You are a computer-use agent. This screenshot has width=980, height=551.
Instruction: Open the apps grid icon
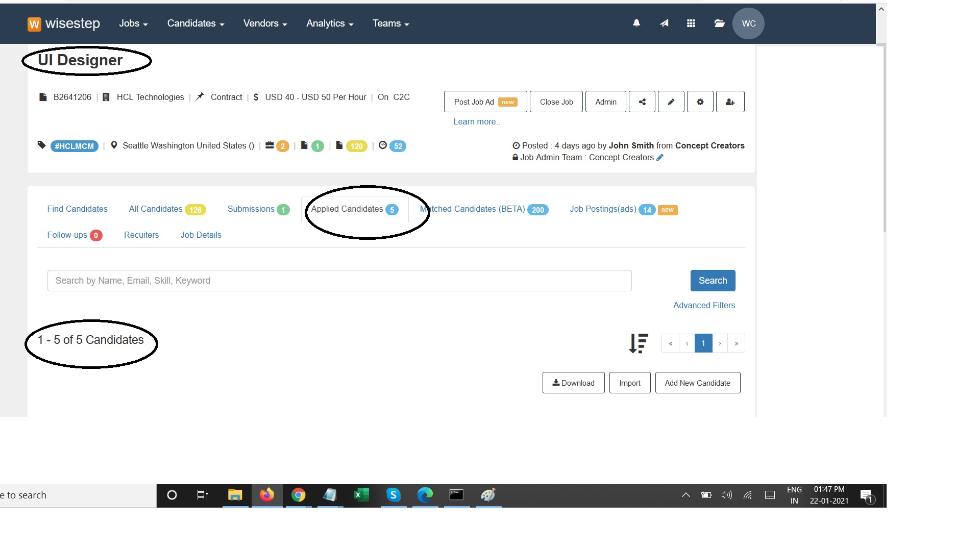pos(691,23)
